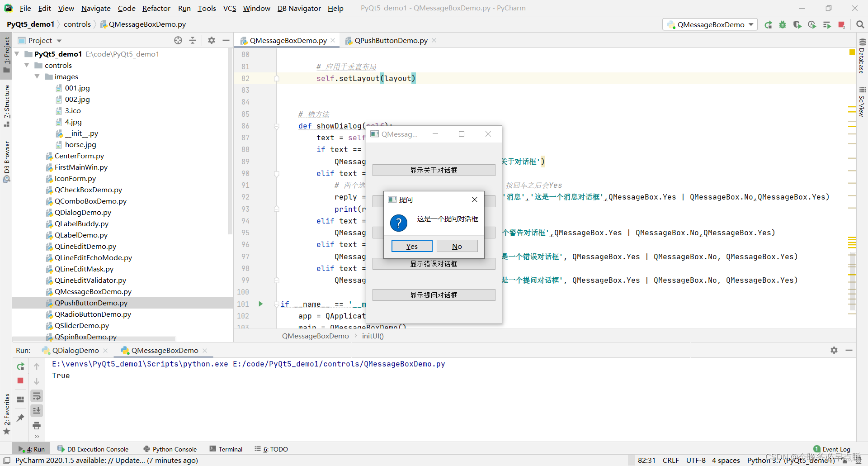This screenshot has height=466, width=868.
Task: Click initUI() in editor breadcrumb
Action: pyautogui.click(x=373, y=336)
